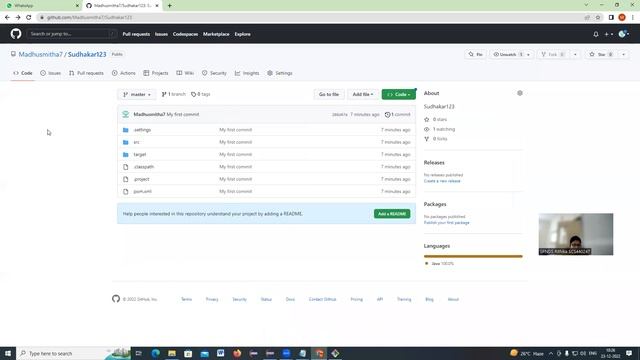This screenshot has height=360, width=640.
Task: Click Publish your first package link
Action: [x=447, y=222]
